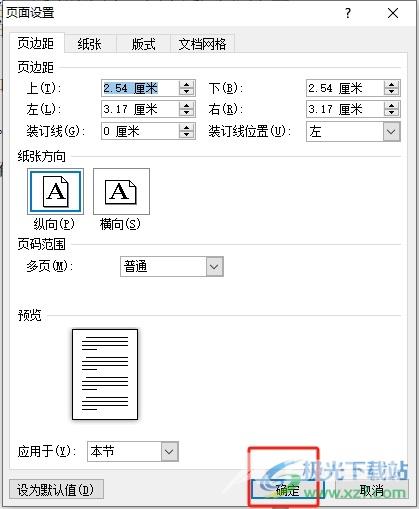Close the 页面设置 dialog
The image size is (419, 509).
393,13
